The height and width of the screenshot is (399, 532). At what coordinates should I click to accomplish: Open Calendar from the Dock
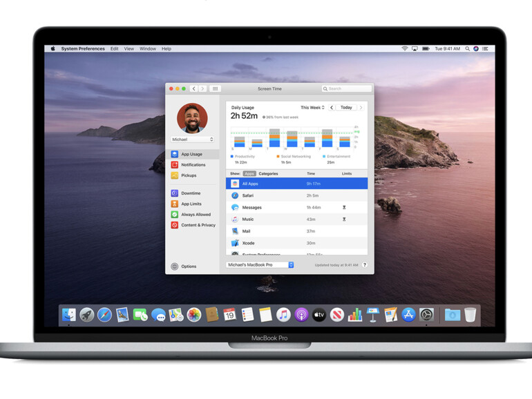[229, 315]
